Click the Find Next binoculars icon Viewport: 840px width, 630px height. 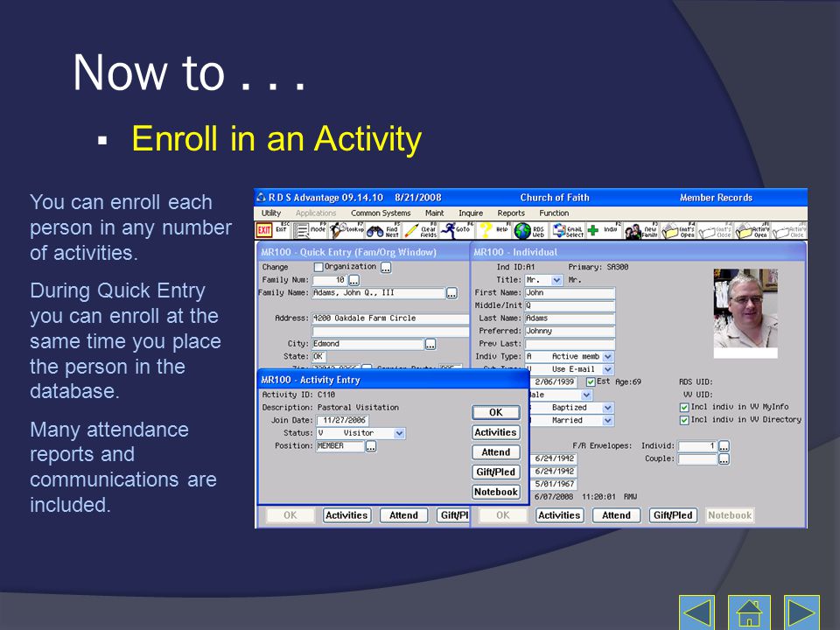click(x=375, y=231)
